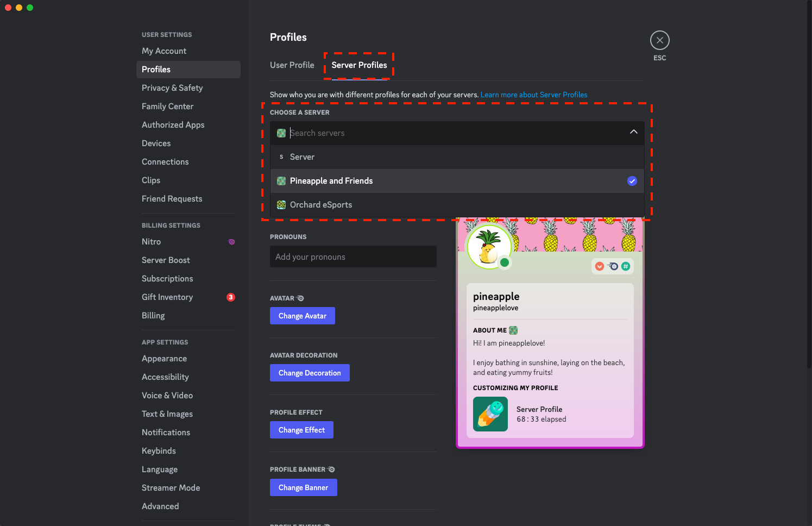This screenshot has width=812, height=526.
Task: Click the Server Profile activity pencil icon
Action: tap(490, 414)
